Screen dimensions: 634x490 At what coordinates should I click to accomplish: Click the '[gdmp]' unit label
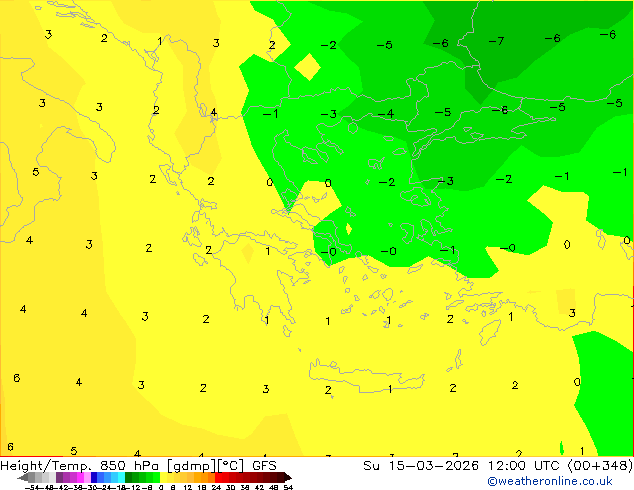point(191,466)
